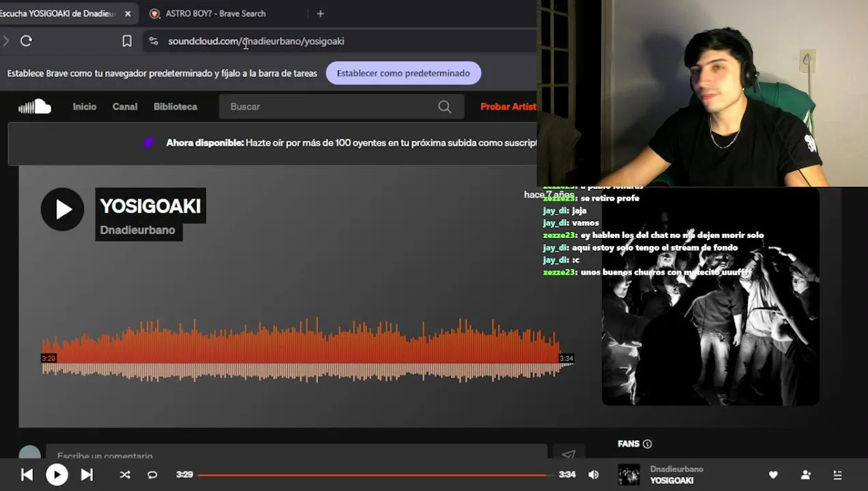Click the YOSIGOAKI track title
This screenshot has height=491, width=868.
(x=150, y=206)
